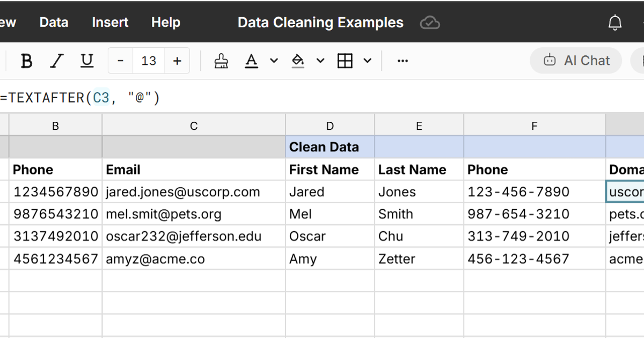Open notifications bell icon
This screenshot has width=644, height=338.
pyautogui.click(x=615, y=23)
